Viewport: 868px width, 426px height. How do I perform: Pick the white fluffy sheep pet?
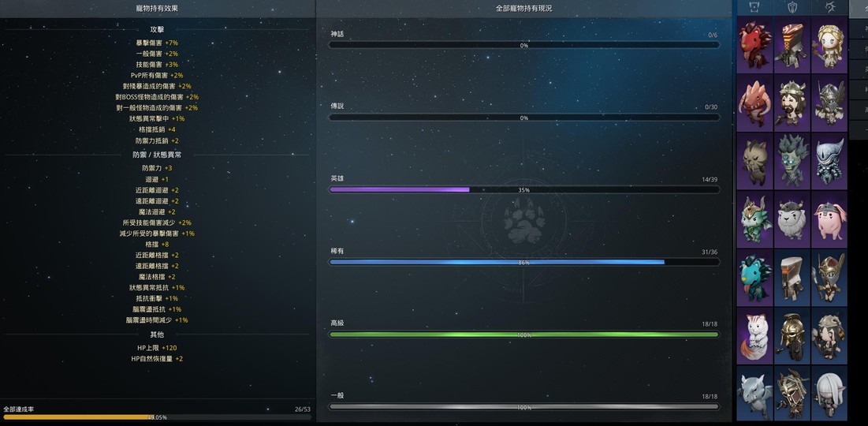(792, 219)
